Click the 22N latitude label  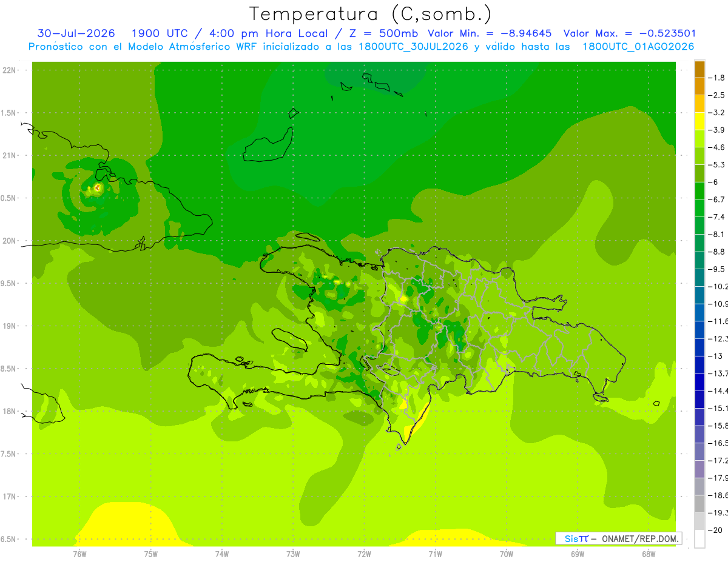10,70
